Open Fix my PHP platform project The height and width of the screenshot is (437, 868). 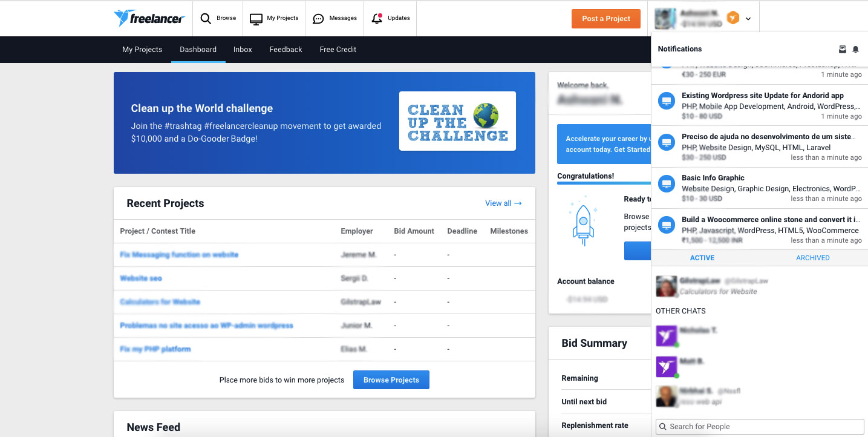coord(155,349)
